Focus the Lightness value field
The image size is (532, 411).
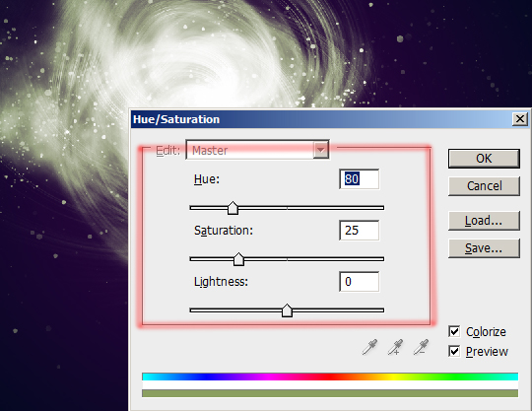tap(359, 281)
